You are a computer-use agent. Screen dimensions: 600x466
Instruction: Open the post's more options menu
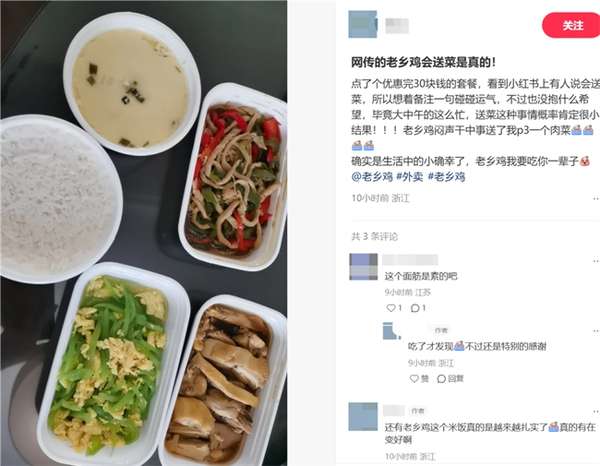596,199
